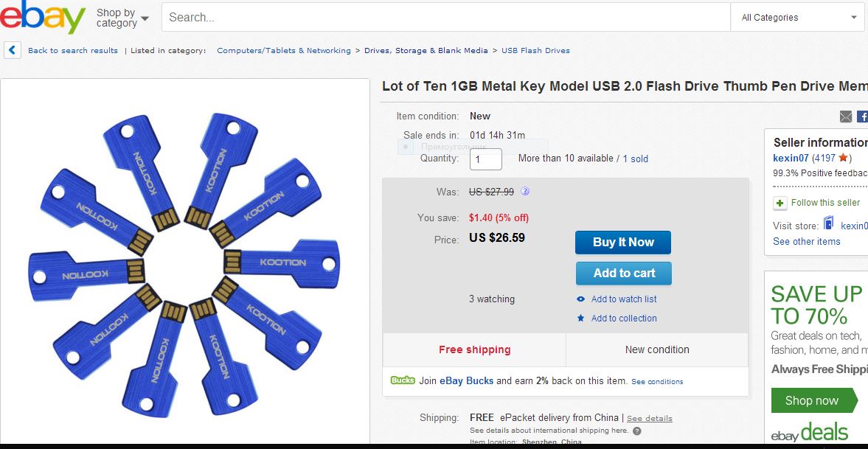Open the USB Flash Drives breadcrumb
868x449 pixels.
coord(535,51)
